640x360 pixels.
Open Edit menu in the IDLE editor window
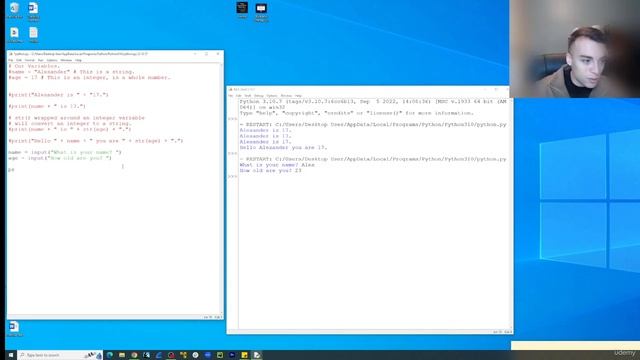click(x=19, y=60)
